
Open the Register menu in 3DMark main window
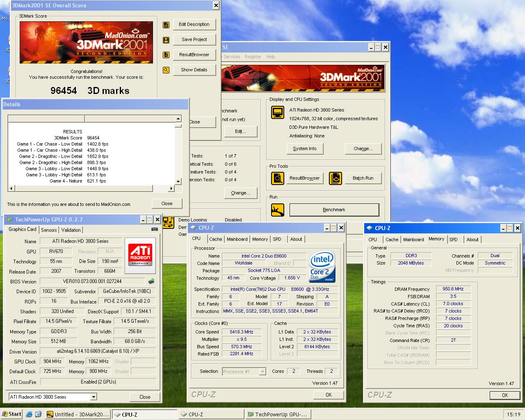pyautogui.click(x=253, y=57)
